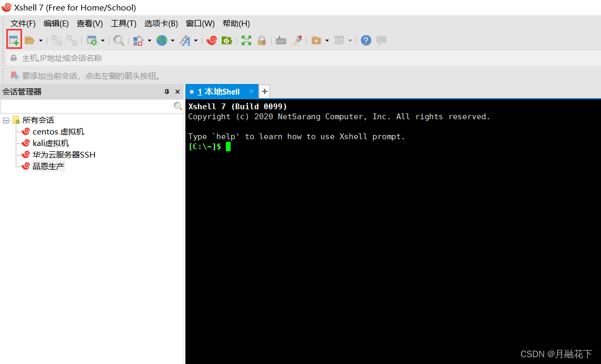Image resolution: width=601 pixels, height=364 pixels.
Task: Click the keyboard Key mapping icon
Action: click(281, 40)
